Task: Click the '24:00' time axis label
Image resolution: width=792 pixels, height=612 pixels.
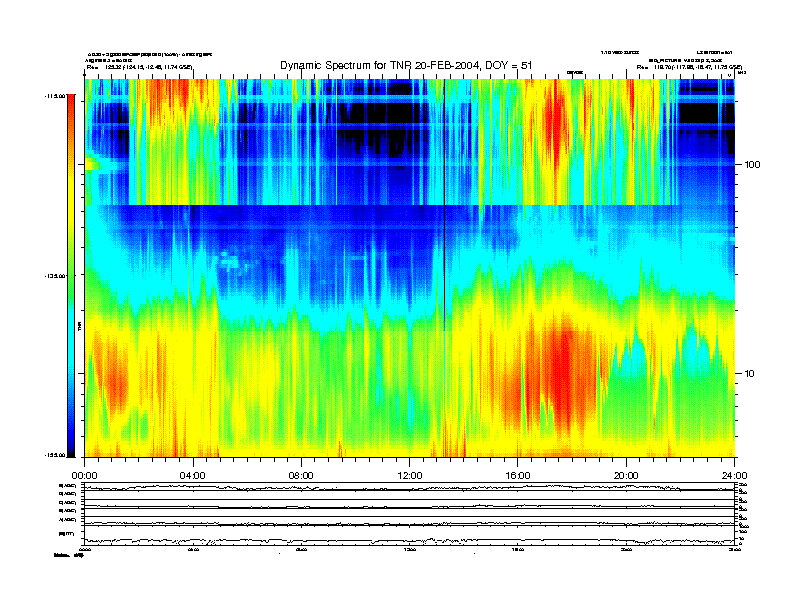Action: pos(734,476)
